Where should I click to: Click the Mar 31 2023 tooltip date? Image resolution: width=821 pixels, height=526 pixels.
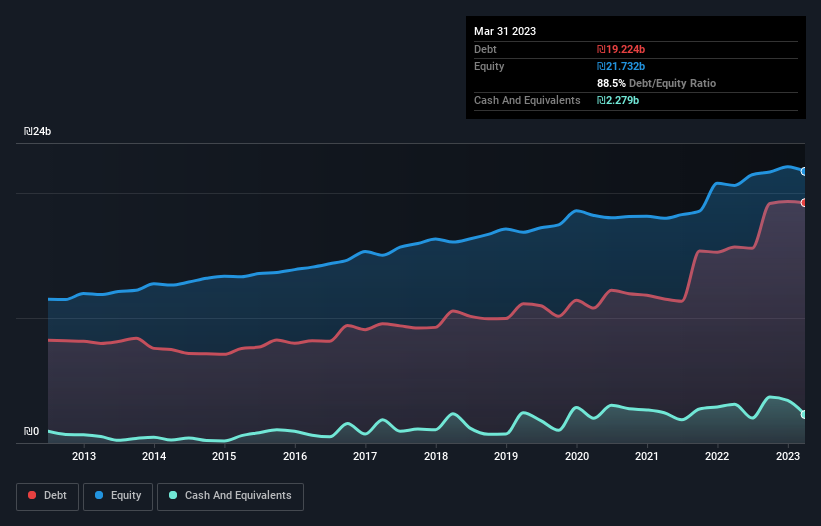(x=505, y=31)
